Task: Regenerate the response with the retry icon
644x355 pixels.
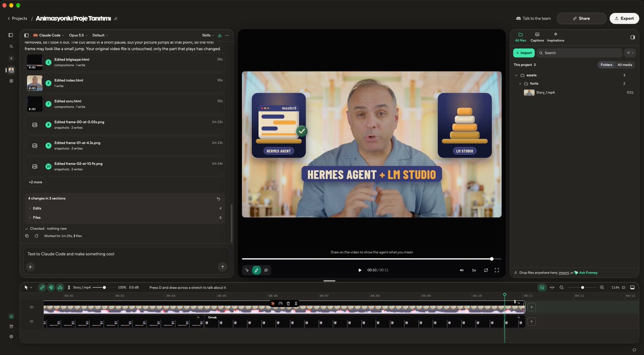Action: click(x=36, y=236)
